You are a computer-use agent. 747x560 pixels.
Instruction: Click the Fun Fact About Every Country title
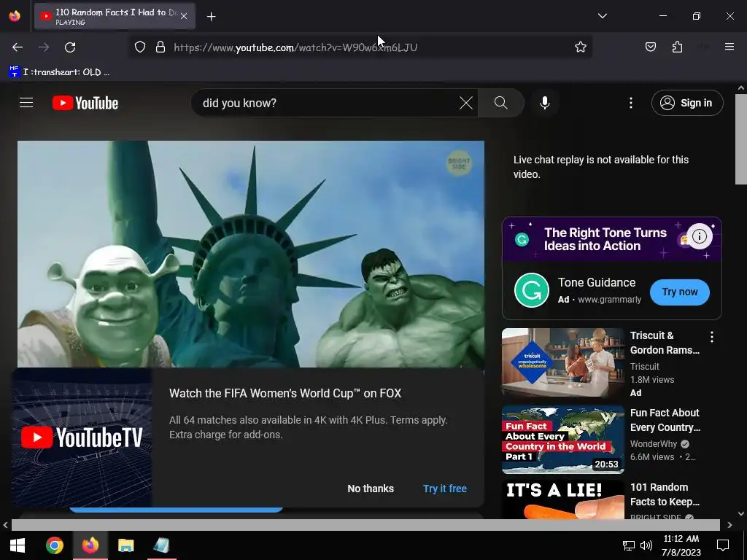(x=665, y=420)
